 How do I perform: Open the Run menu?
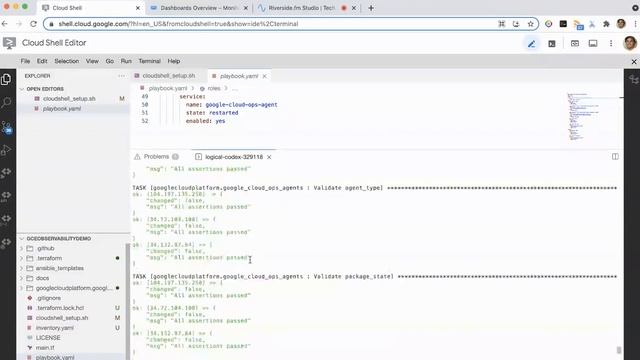pyautogui.click(x=126, y=61)
